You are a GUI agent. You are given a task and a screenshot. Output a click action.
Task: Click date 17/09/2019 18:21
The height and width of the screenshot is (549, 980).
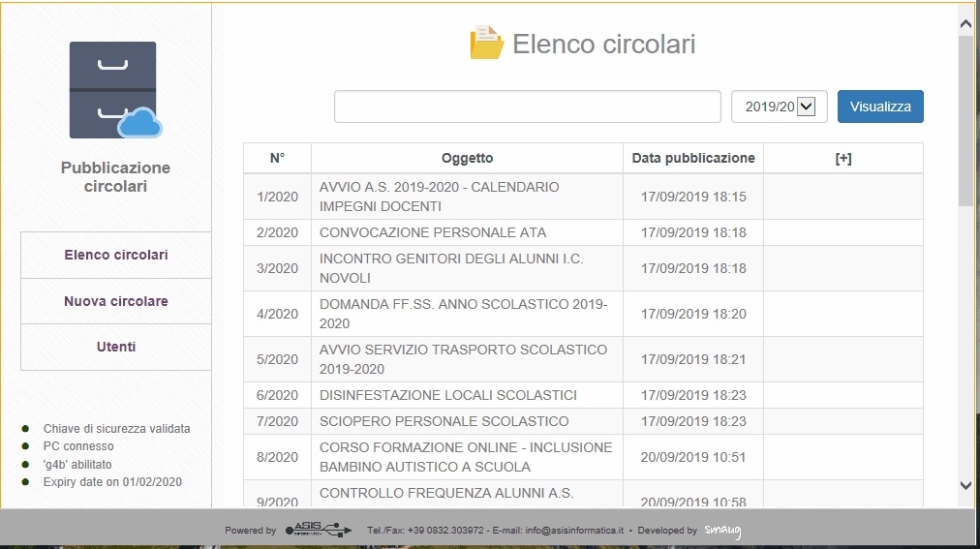tap(693, 360)
